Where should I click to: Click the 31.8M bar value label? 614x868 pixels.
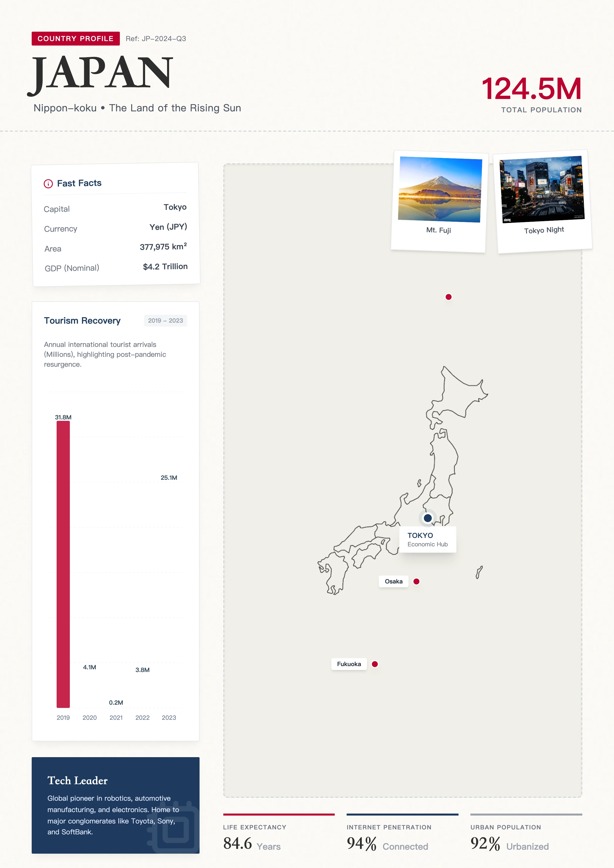click(63, 417)
